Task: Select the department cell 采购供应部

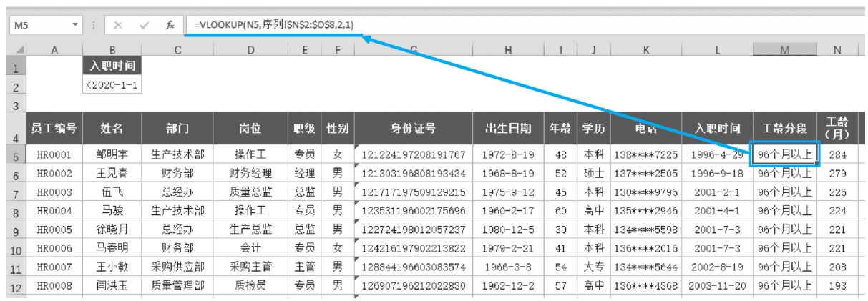Action: coord(177,267)
